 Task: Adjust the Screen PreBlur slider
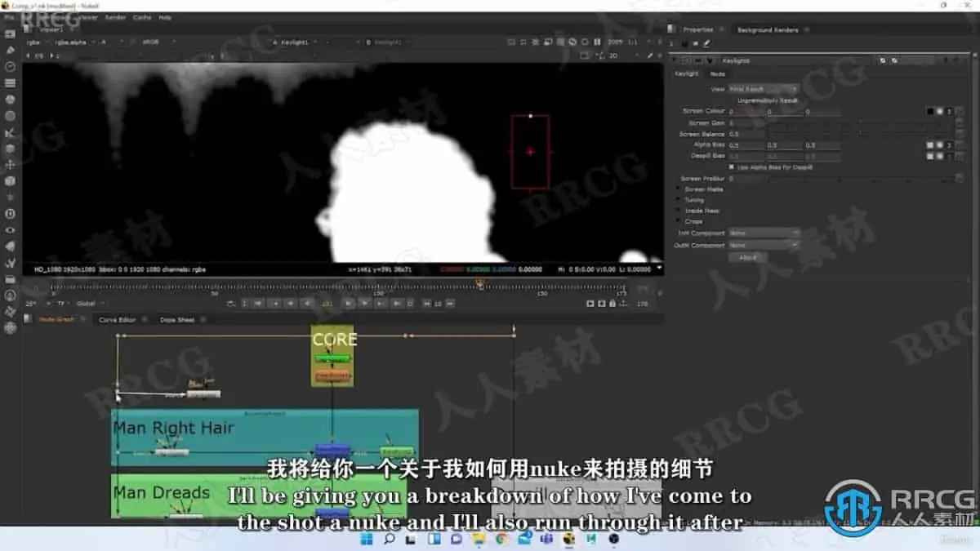coord(859,178)
